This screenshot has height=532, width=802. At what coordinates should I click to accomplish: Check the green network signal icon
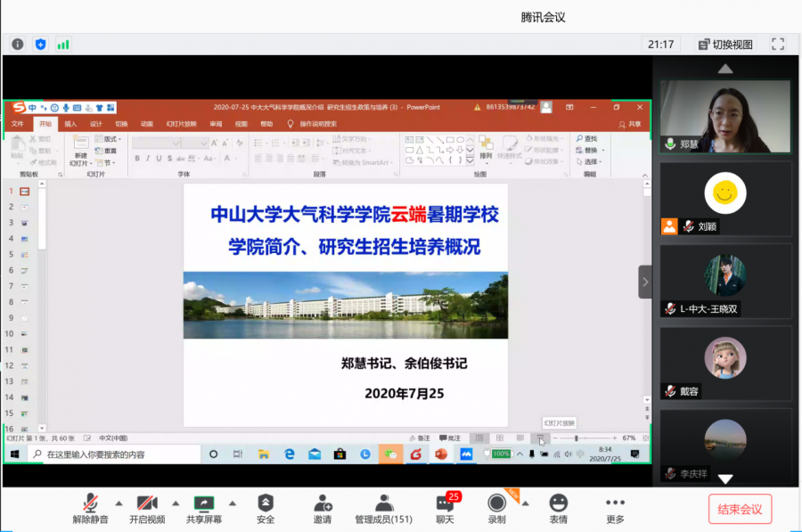click(63, 44)
